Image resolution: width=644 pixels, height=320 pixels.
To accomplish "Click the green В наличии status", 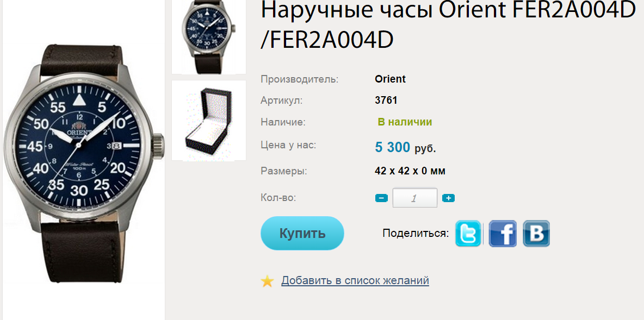I will coord(405,122).
